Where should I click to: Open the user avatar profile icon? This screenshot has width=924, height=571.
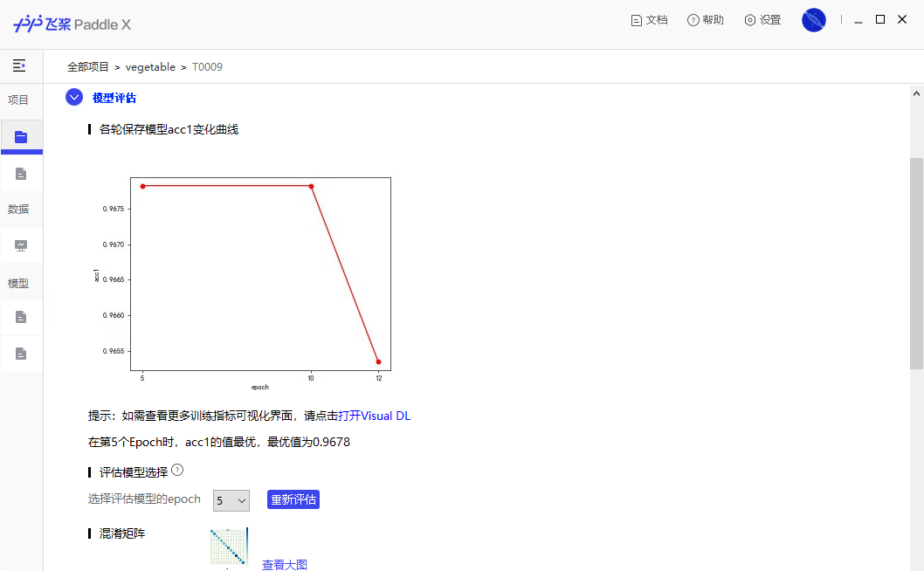click(813, 20)
